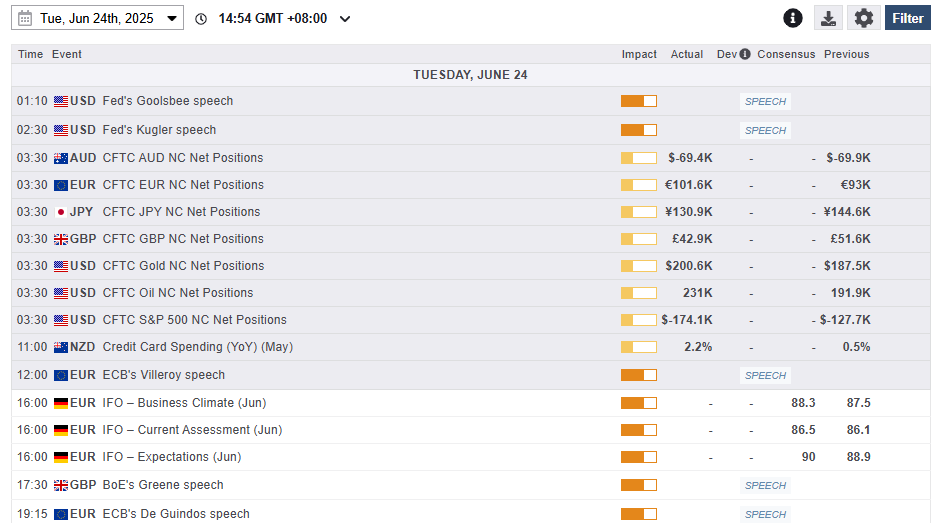Click the New Zealand flag on the NZD row
The height and width of the screenshot is (523, 942).
pos(61,347)
